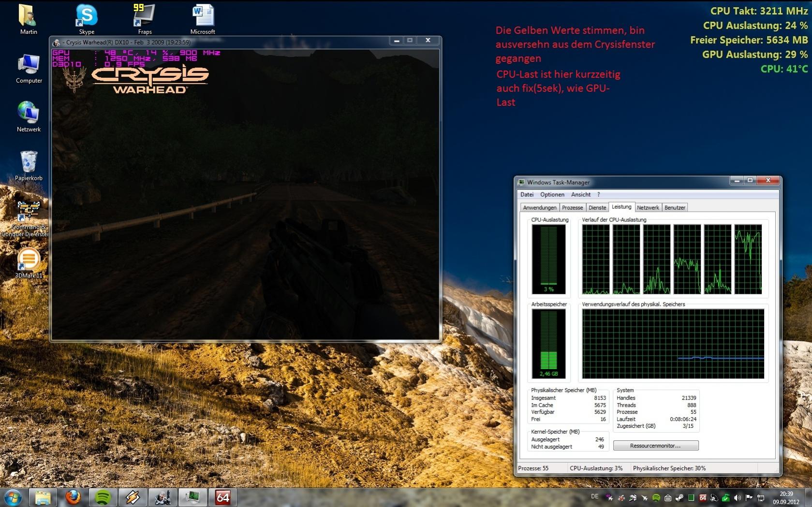
Task: Click the green CPU meter tray icon
Action: point(691,497)
